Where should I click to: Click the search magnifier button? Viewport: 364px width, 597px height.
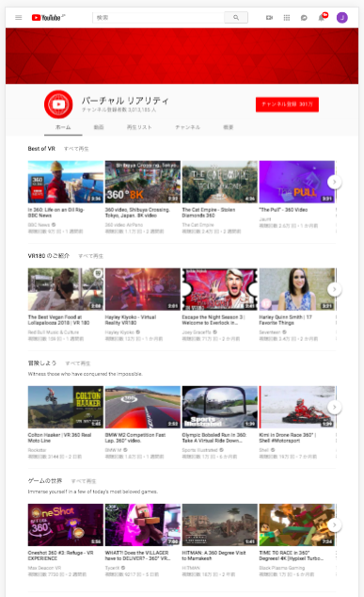point(236,18)
